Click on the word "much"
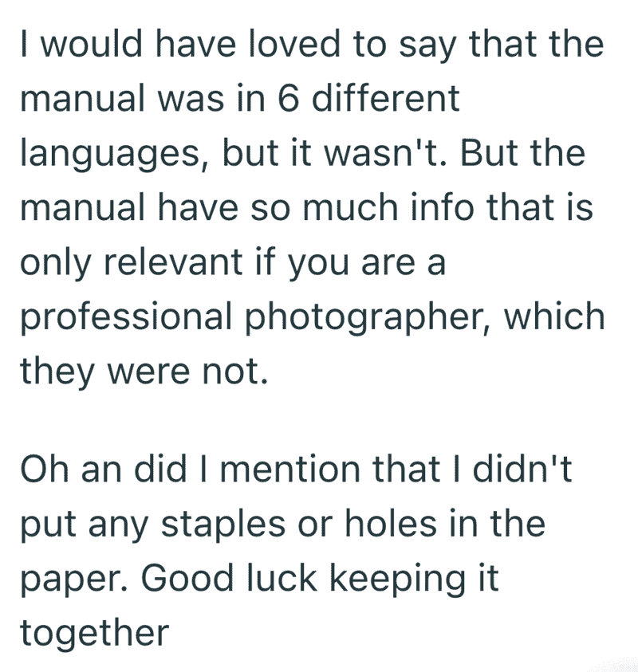The width and height of the screenshot is (638, 672). pos(351,207)
